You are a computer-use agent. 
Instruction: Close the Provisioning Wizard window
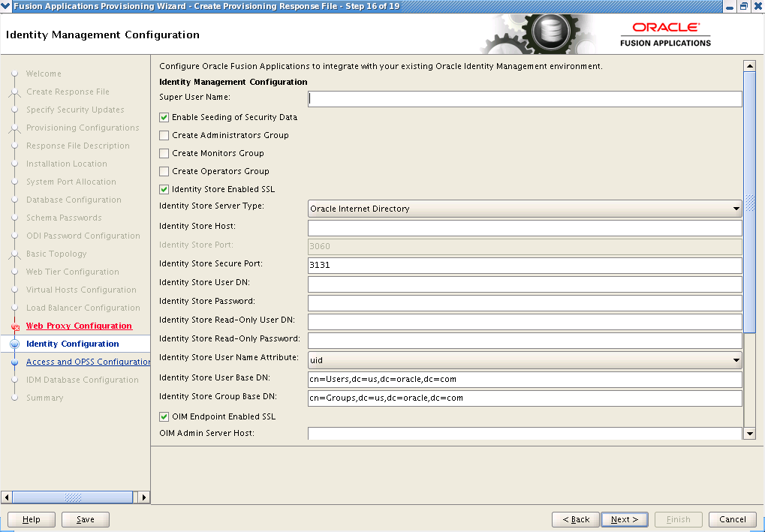(x=757, y=7)
